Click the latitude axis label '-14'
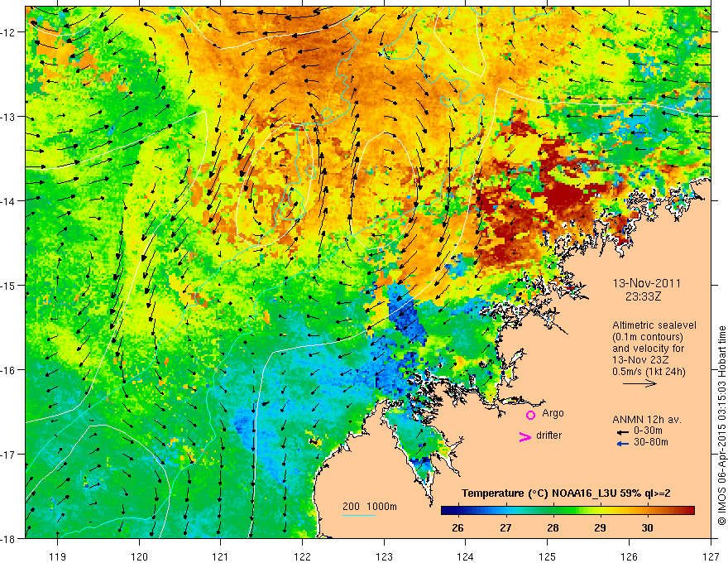Viewport: 728px width, 563px height. click(9, 201)
